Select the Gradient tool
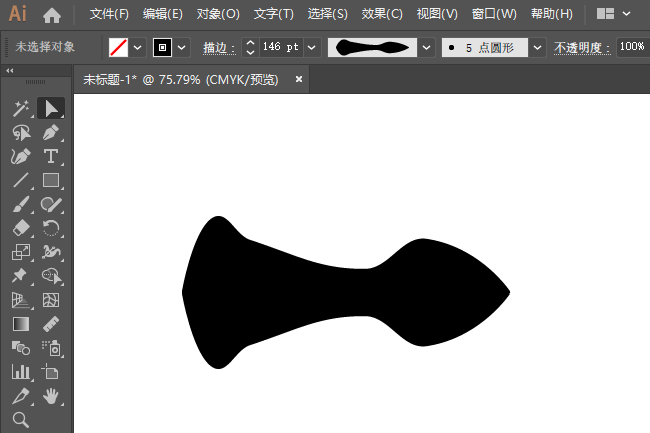Viewport: 650px width, 433px height. pyautogui.click(x=21, y=324)
